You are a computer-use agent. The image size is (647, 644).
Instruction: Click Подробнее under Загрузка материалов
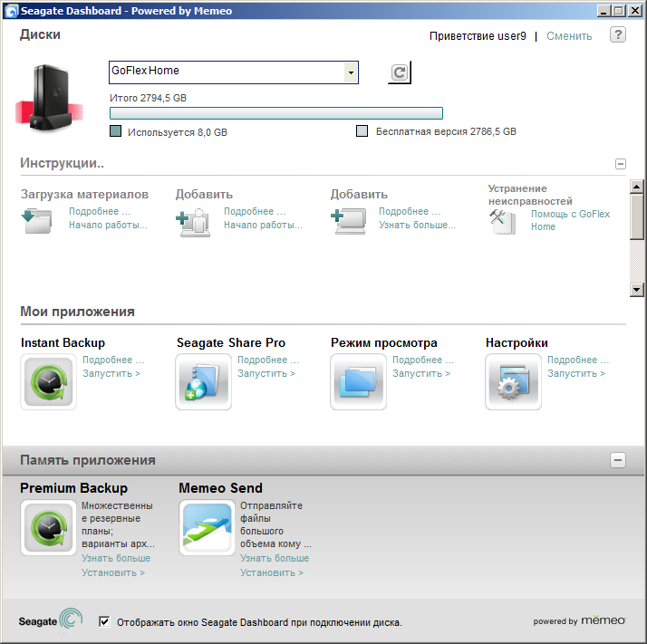pyautogui.click(x=100, y=211)
